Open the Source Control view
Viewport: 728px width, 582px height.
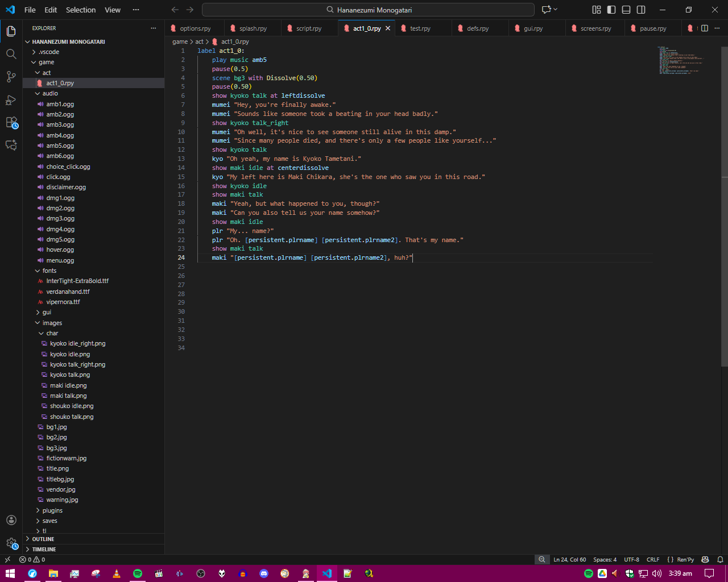pos(11,77)
